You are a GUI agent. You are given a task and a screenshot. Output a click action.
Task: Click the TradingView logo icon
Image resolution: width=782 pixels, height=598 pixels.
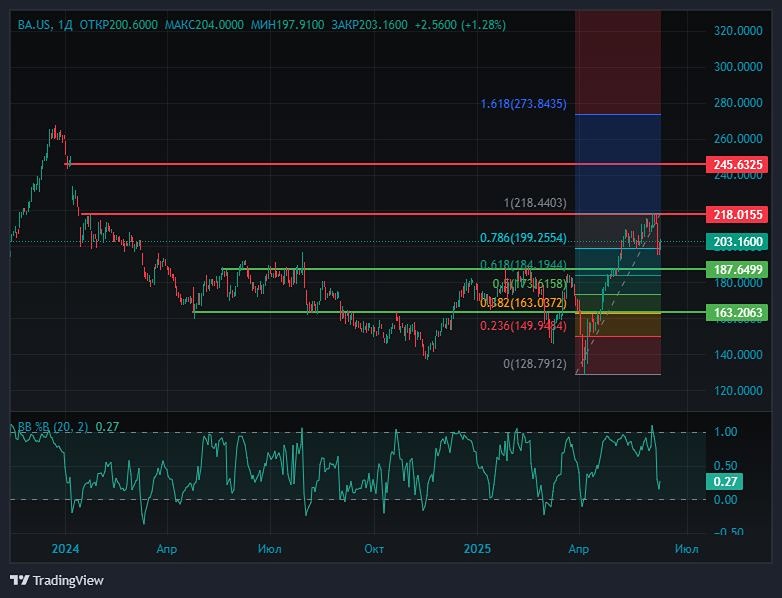click(19, 580)
